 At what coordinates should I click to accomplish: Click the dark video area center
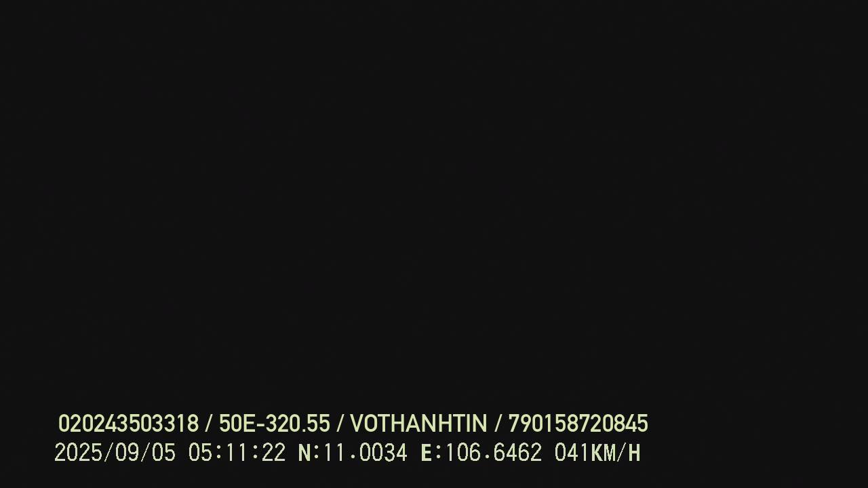[434, 203]
